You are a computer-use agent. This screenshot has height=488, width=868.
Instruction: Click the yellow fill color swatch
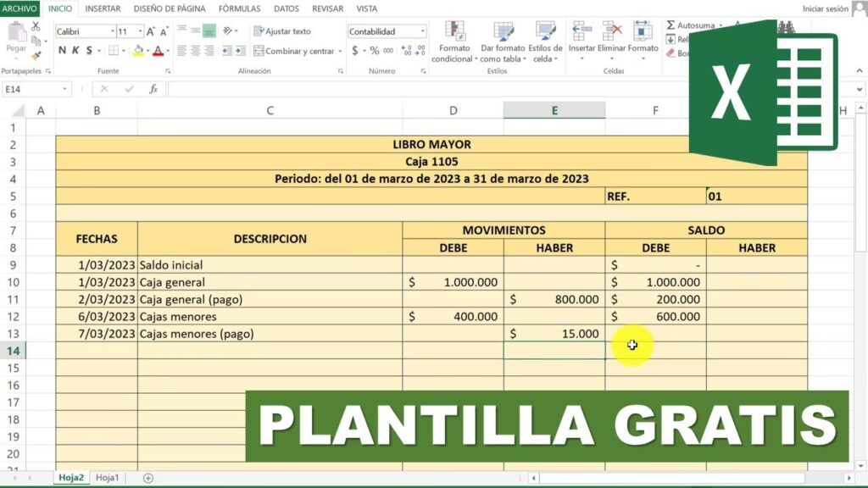138,51
